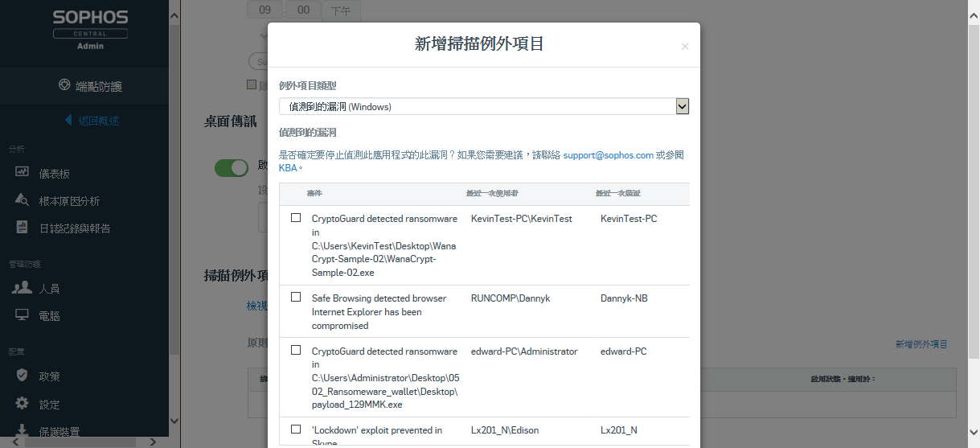
Task: Click the minute field showing 00
Action: [x=304, y=10]
